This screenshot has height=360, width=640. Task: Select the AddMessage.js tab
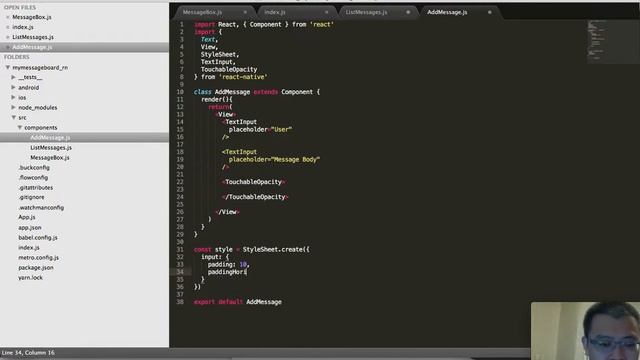tap(447, 12)
